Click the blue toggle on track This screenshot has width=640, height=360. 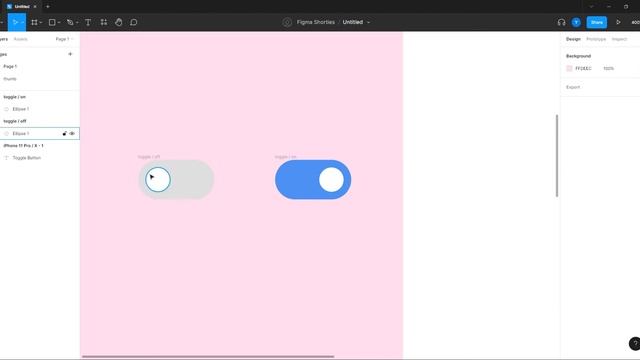point(296,180)
